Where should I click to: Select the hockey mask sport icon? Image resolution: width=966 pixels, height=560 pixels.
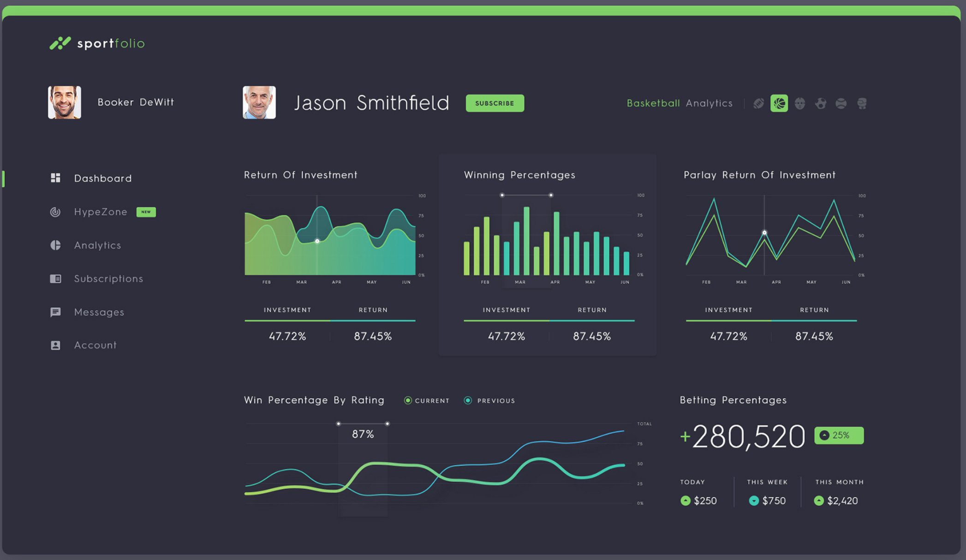(800, 103)
